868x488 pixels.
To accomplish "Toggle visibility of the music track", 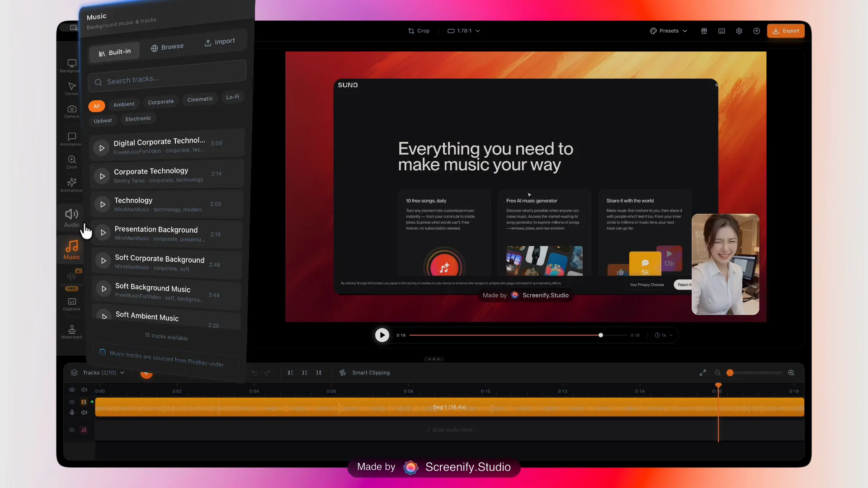I will click(x=72, y=430).
